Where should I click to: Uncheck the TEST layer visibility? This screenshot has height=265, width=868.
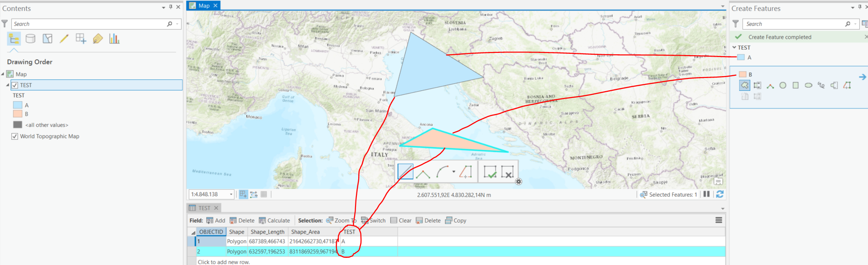pyautogui.click(x=15, y=85)
